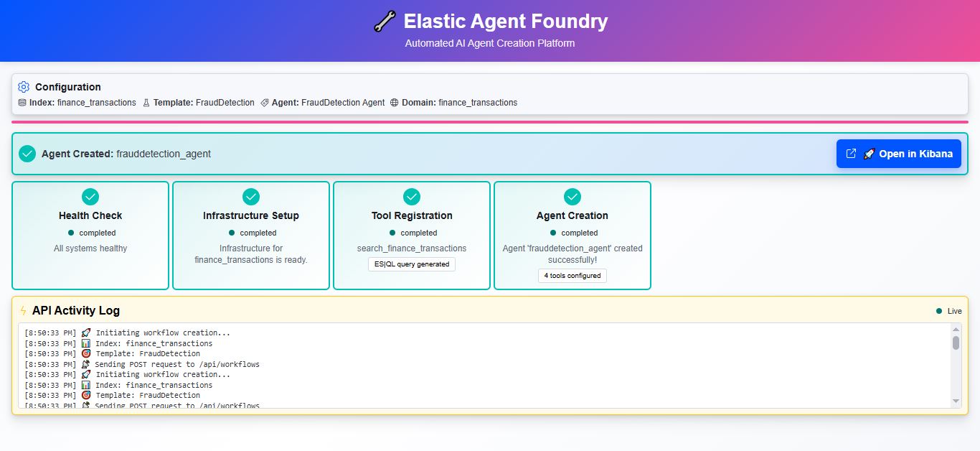This screenshot has width=980, height=451.
Task: Click the "Agent 'frauddetection_agent' created successfully!" message
Action: tap(573, 254)
